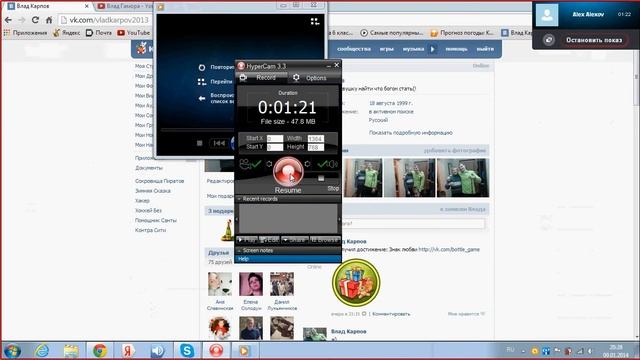This screenshot has width=640, height=360.
Task: Click the VK header music play icon
Action: [x=433, y=49]
